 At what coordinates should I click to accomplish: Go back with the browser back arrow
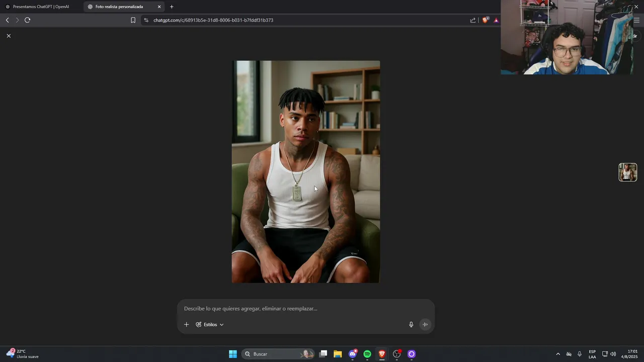7,20
